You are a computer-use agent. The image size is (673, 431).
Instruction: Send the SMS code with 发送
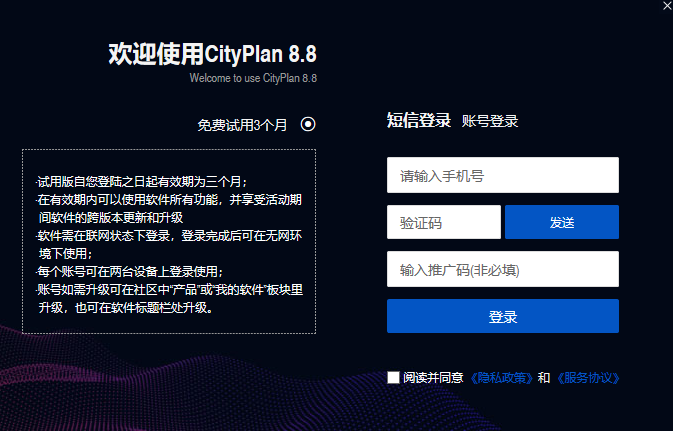pos(562,222)
